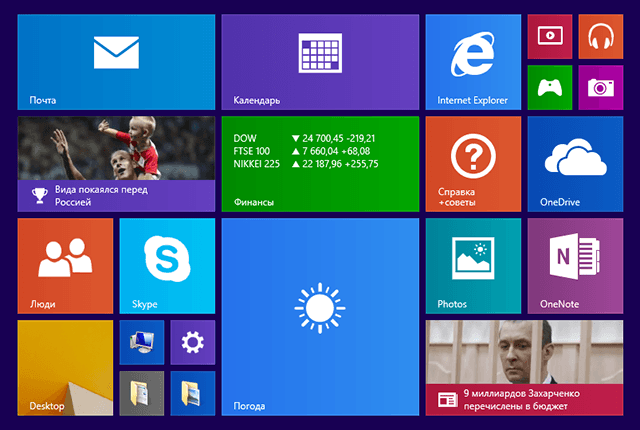Image resolution: width=640 pixels, height=430 pixels.
Task: Open the Camera tile
Action: click(x=601, y=88)
